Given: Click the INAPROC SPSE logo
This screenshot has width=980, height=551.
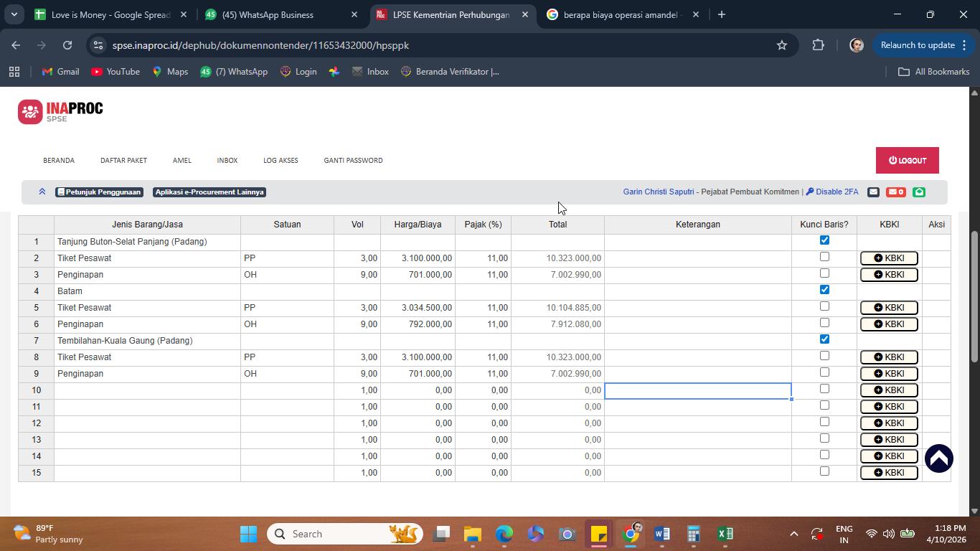Looking at the screenshot, I should [x=60, y=112].
